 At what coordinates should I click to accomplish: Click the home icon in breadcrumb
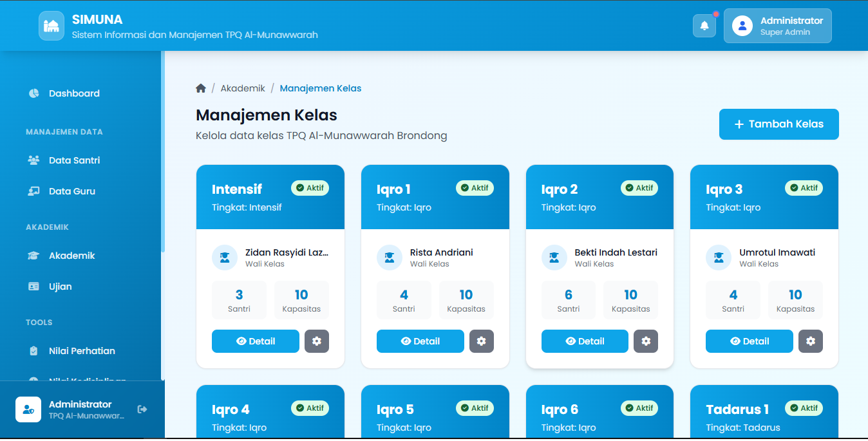(201, 88)
